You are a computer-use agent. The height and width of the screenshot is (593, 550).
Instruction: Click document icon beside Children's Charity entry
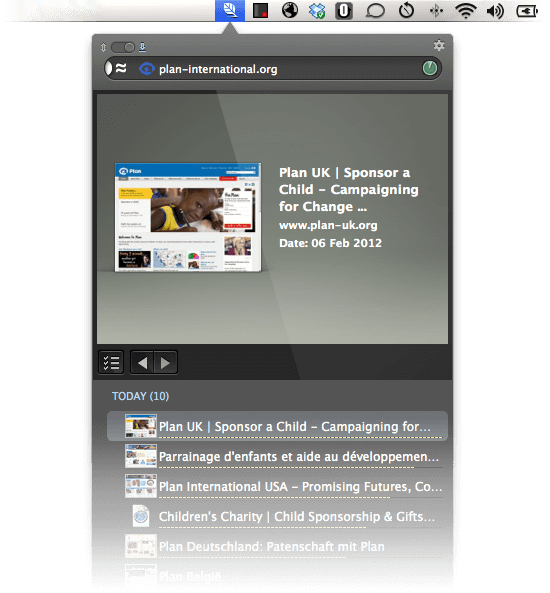(141, 515)
